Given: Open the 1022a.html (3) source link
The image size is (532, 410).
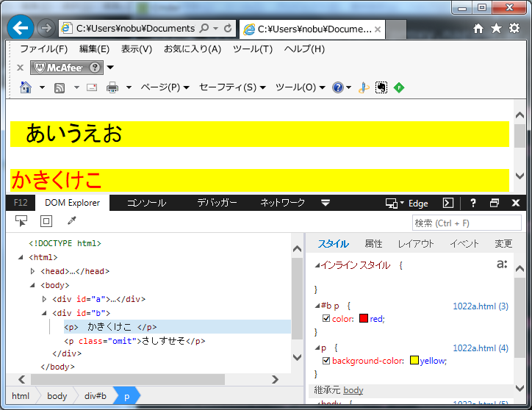Looking at the screenshot, I should 480,306.
